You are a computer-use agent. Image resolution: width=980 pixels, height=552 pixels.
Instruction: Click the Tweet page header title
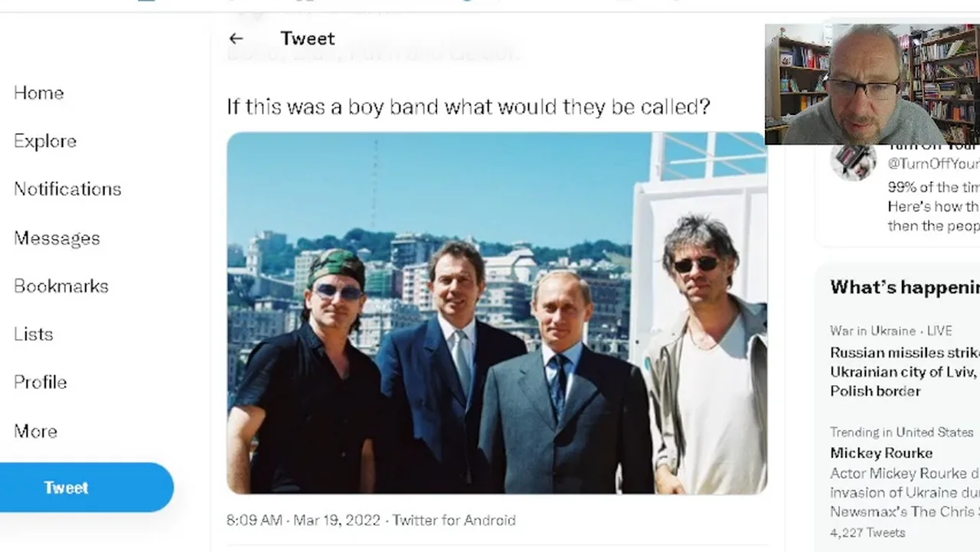[308, 38]
